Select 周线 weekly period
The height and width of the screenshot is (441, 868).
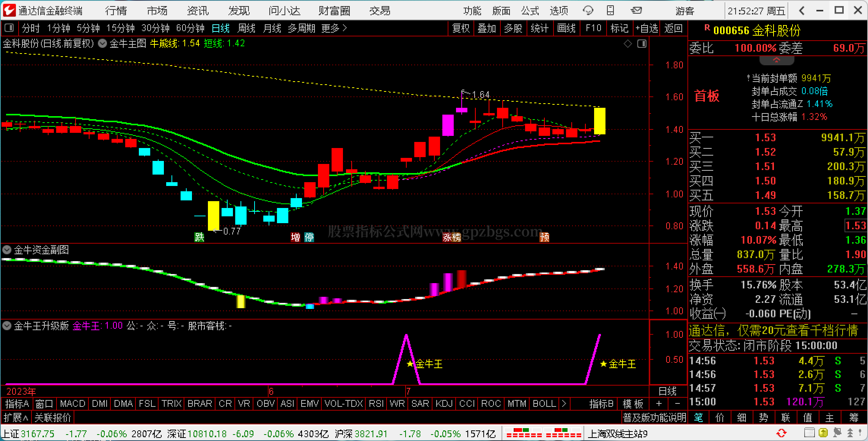247,28
